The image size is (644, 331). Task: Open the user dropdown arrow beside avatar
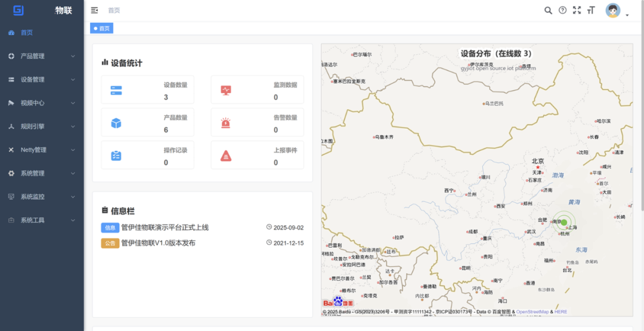click(x=627, y=15)
